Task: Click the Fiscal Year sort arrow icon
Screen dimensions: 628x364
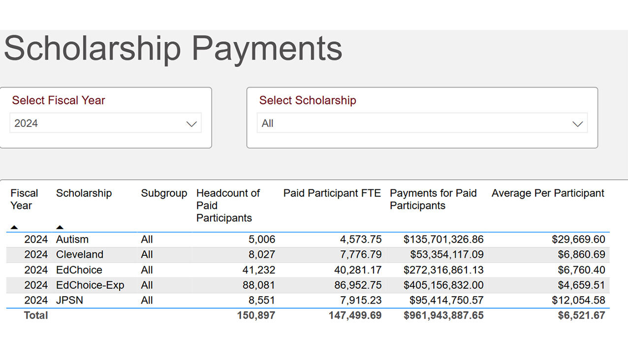Action: [x=14, y=227]
